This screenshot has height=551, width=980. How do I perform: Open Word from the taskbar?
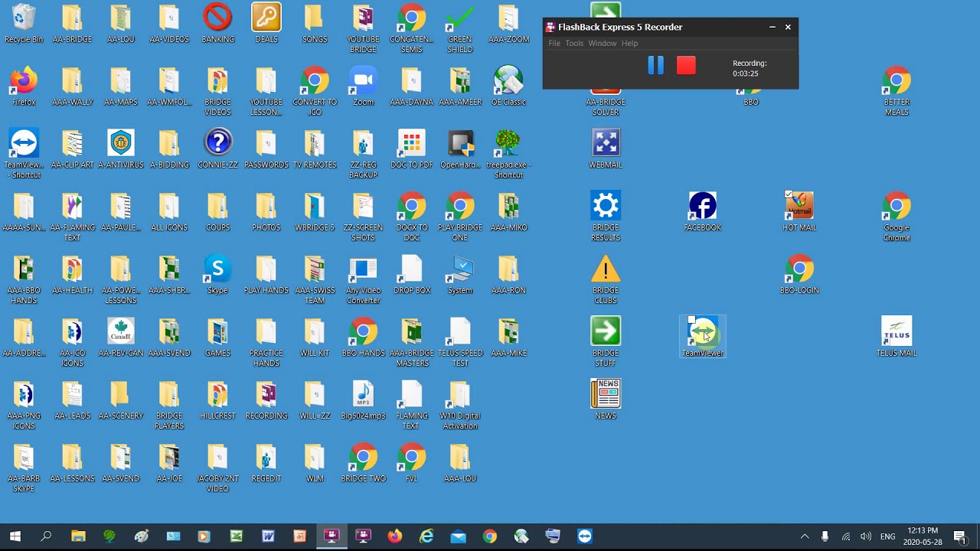coord(268,536)
